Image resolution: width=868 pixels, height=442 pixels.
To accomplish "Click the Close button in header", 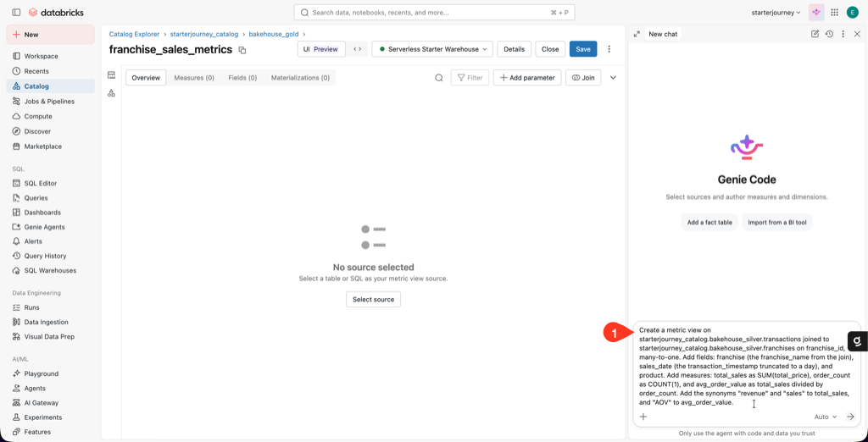I will (x=550, y=48).
